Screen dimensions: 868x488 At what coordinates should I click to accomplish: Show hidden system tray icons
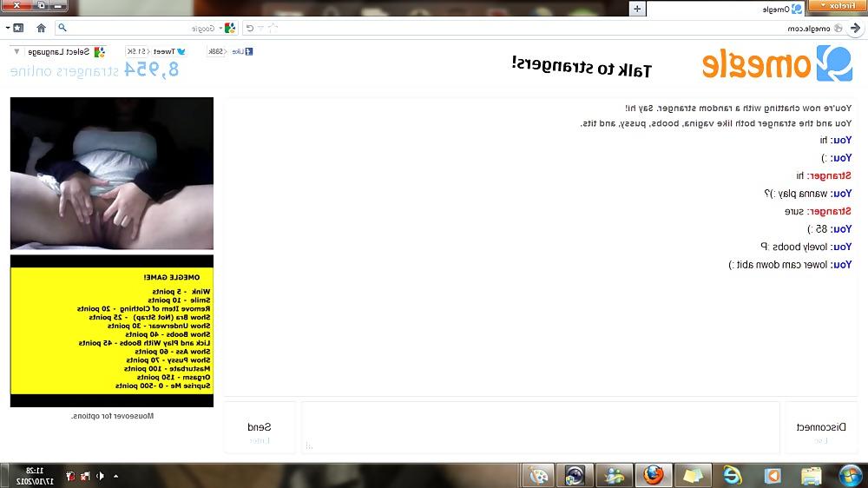pyautogui.click(x=115, y=476)
